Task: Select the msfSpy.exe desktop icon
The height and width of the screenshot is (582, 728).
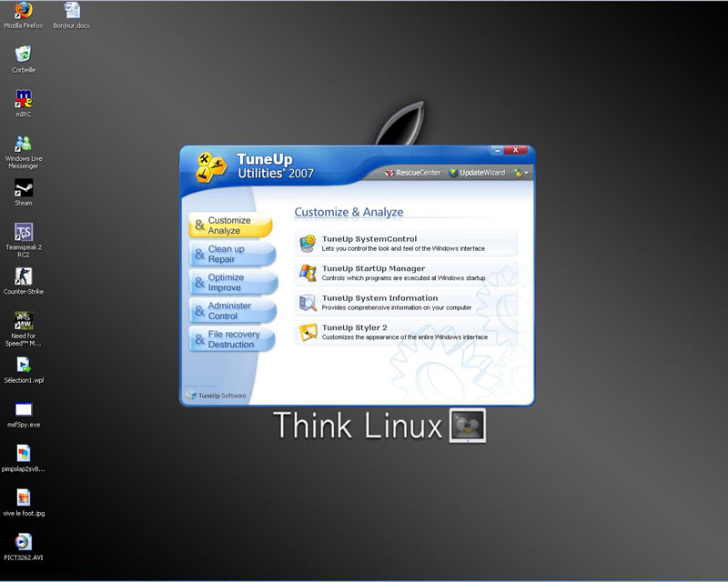Action: tap(24, 415)
